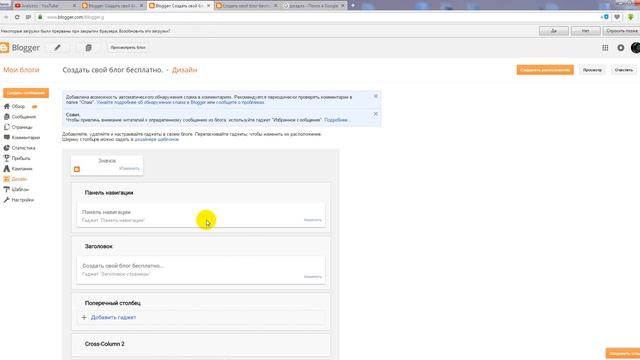Open 'Комментарии' in the sidebar
The image size is (640, 360).
[26, 138]
